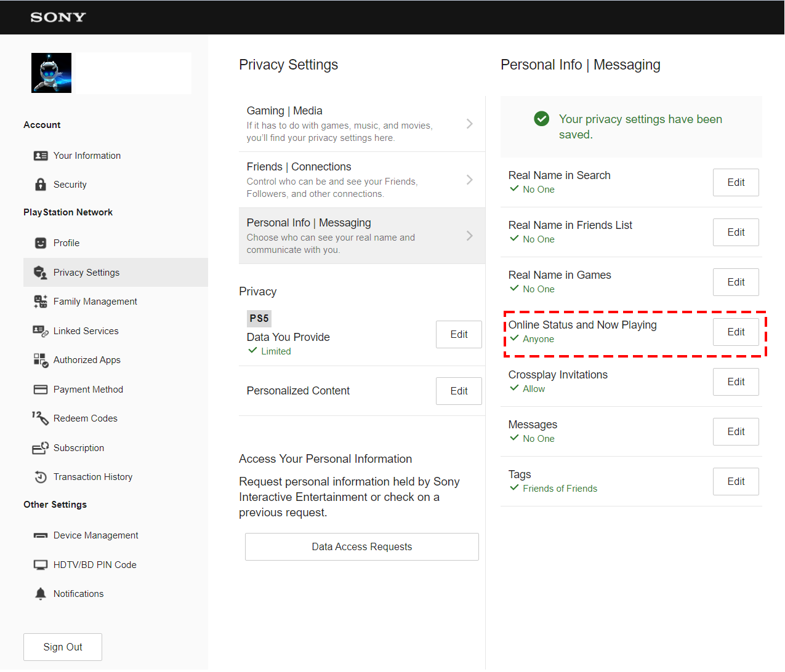
Task: Click the Data Access Requests button
Action: pos(362,546)
